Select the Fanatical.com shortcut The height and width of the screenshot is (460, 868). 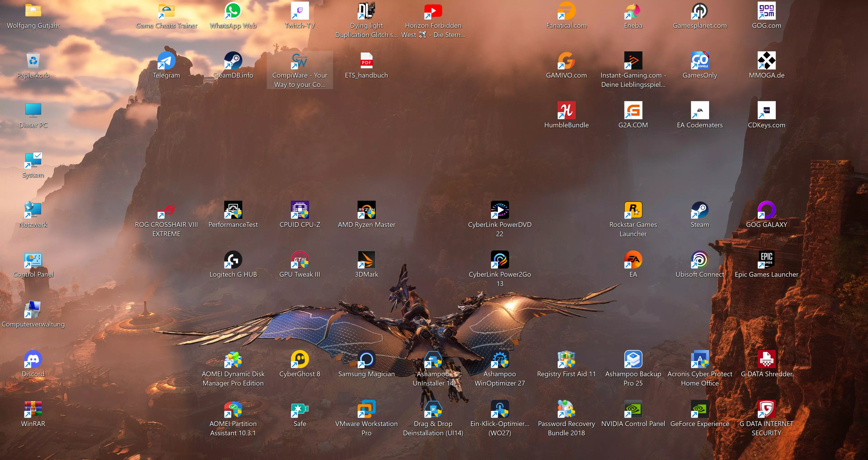point(566,11)
